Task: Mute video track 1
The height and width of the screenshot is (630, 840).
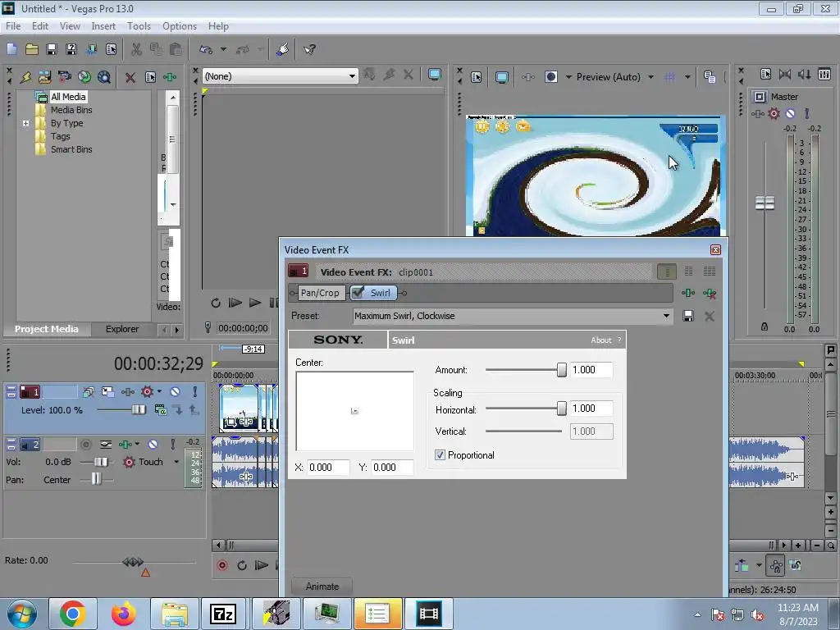Action: (x=175, y=391)
